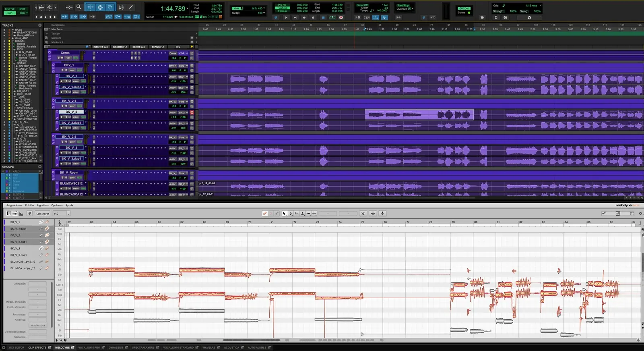644x351 pixels.
Task: Click the Anular nota button
Action: point(38,325)
